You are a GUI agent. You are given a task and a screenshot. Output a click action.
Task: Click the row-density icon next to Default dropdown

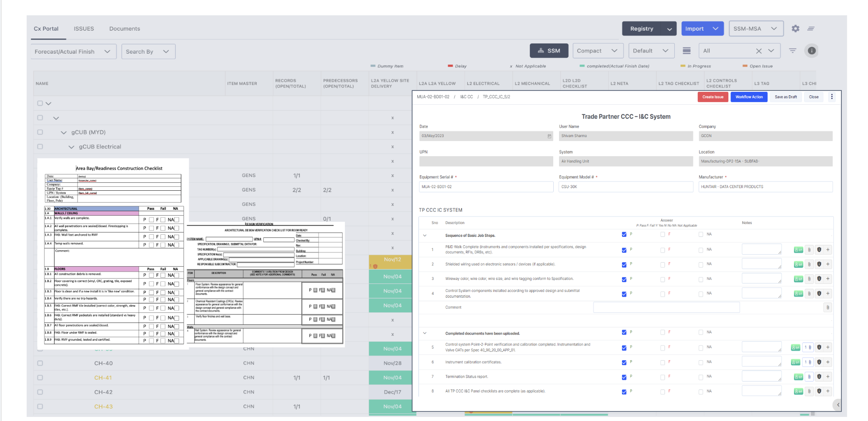687,51
